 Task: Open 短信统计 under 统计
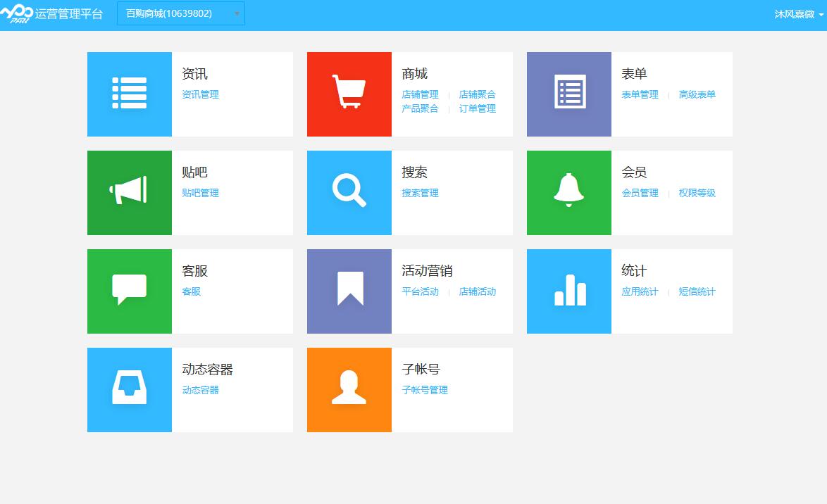click(697, 291)
